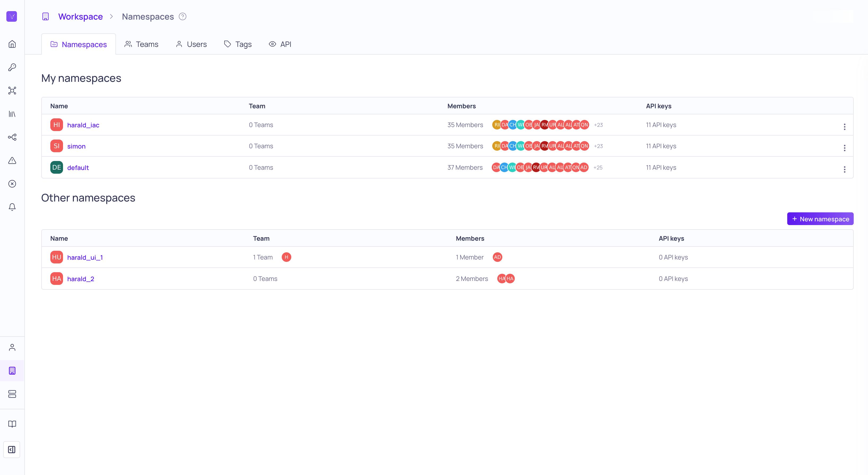The width and height of the screenshot is (868, 475).
Task: Open the more options menu for simon
Action: pyautogui.click(x=844, y=148)
